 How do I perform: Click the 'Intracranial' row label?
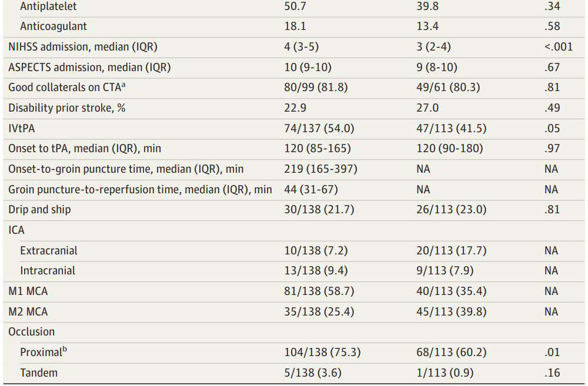(x=49, y=271)
